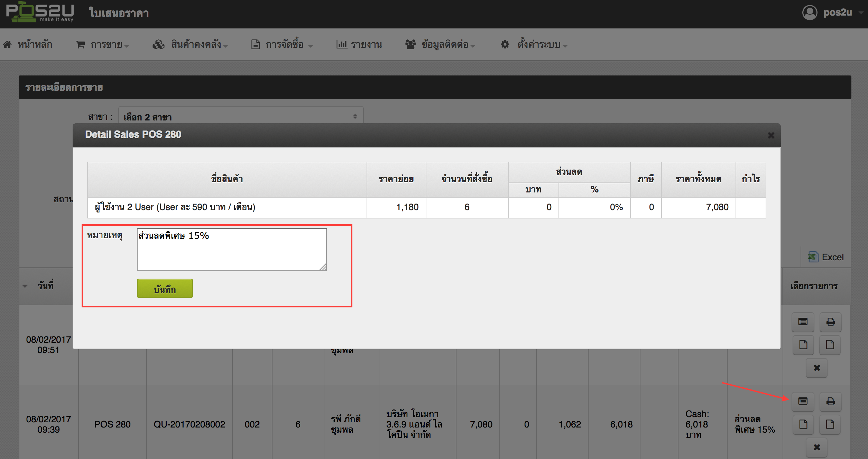Viewport: 868px width, 459px height.
Task: Click the กำไร profit column header
Action: (751, 180)
